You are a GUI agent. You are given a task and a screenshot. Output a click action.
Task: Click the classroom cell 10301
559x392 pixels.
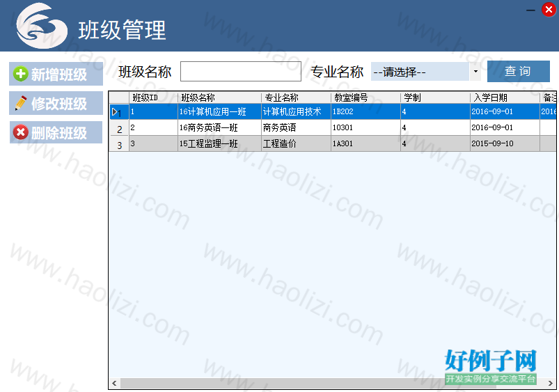click(365, 127)
